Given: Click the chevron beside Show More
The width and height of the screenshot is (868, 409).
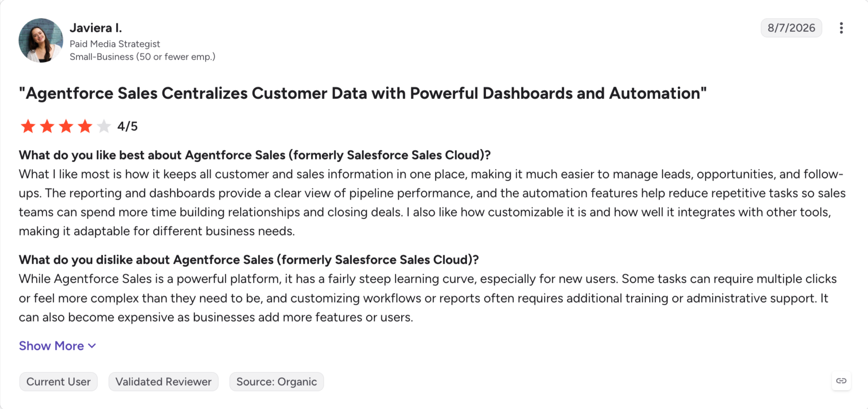Looking at the screenshot, I should tap(92, 346).
